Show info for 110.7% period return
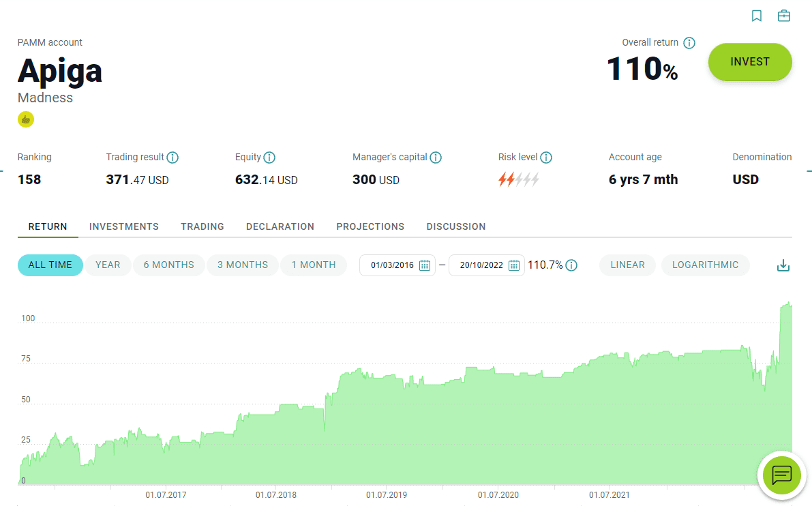Screen dimensions: 812x506 [x=571, y=265]
